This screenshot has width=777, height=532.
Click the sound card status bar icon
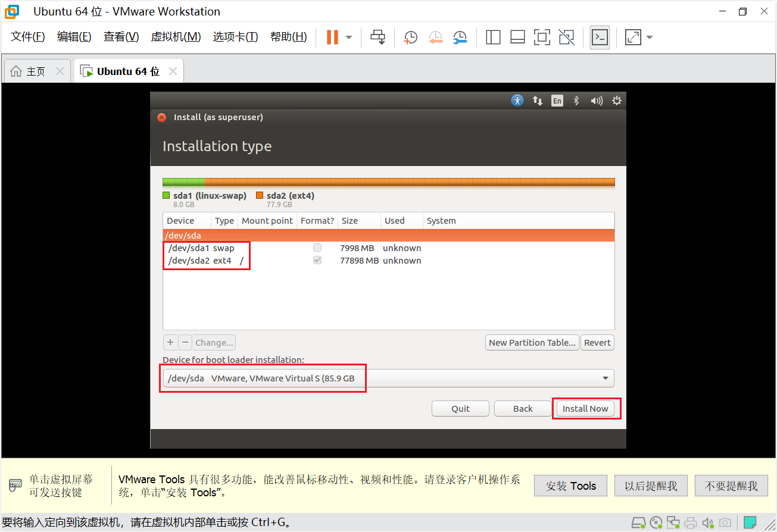pyautogui.click(x=708, y=523)
